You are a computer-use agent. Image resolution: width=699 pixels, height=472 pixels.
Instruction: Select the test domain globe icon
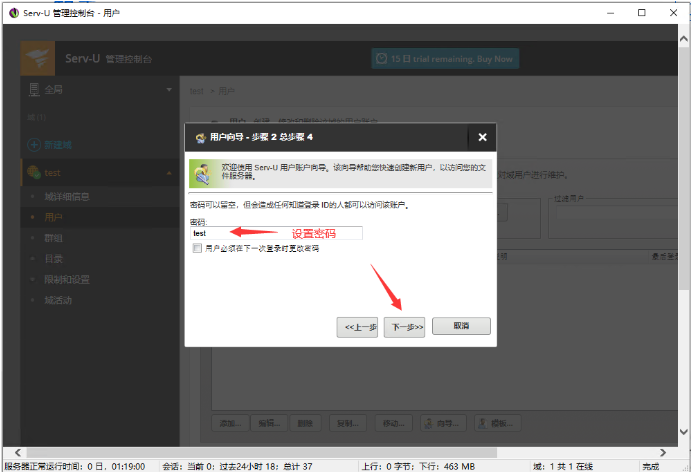point(34,172)
